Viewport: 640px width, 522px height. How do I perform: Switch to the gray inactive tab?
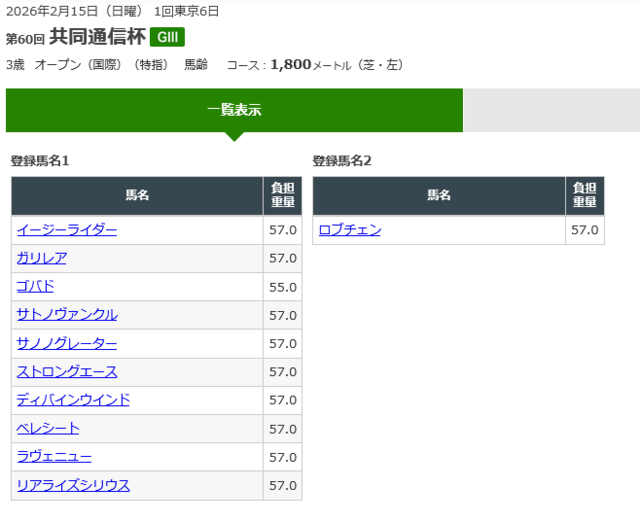click(551, 110)
